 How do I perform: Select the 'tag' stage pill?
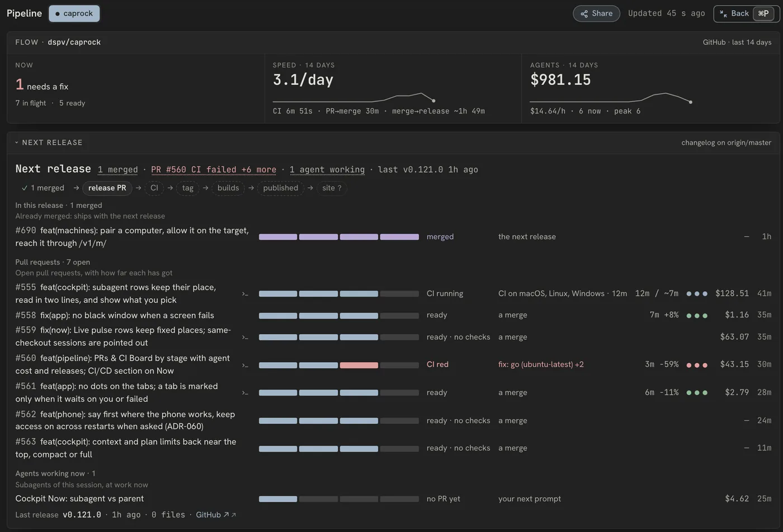[188, 188]
